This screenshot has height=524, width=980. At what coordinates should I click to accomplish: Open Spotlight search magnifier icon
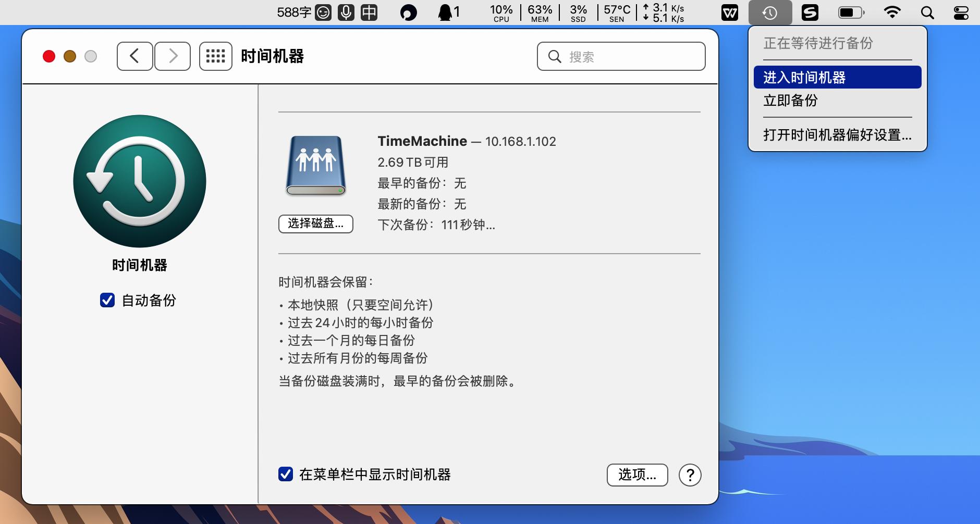(928, 12)
